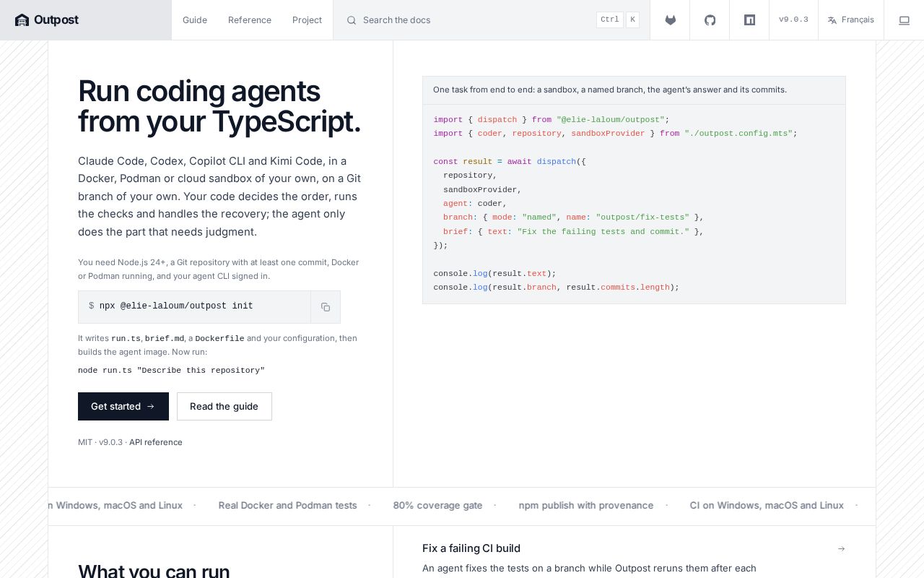The image size is (924, 578).
Task: Click the console.log(result.text) code line
Action: click(x=494, y=274)
